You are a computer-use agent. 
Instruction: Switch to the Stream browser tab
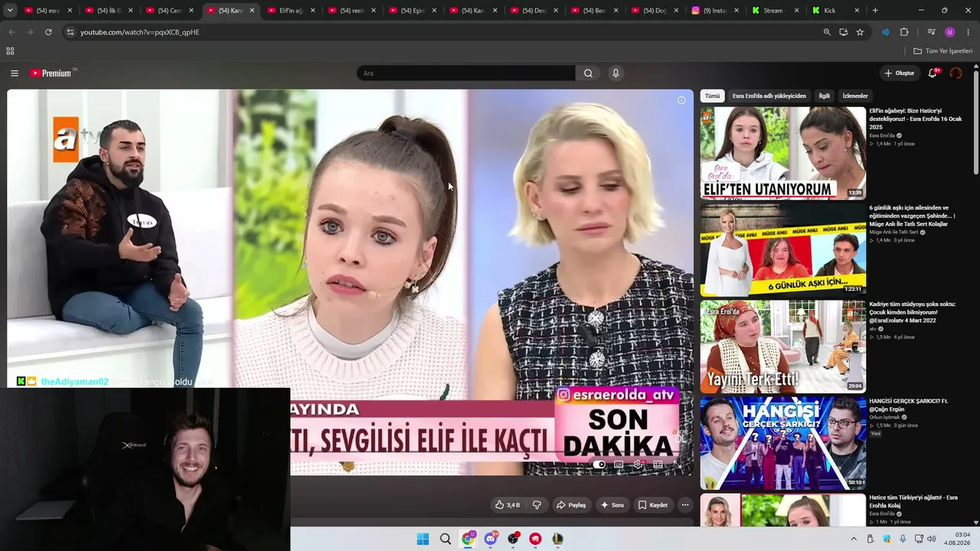(x=774, y=11)
